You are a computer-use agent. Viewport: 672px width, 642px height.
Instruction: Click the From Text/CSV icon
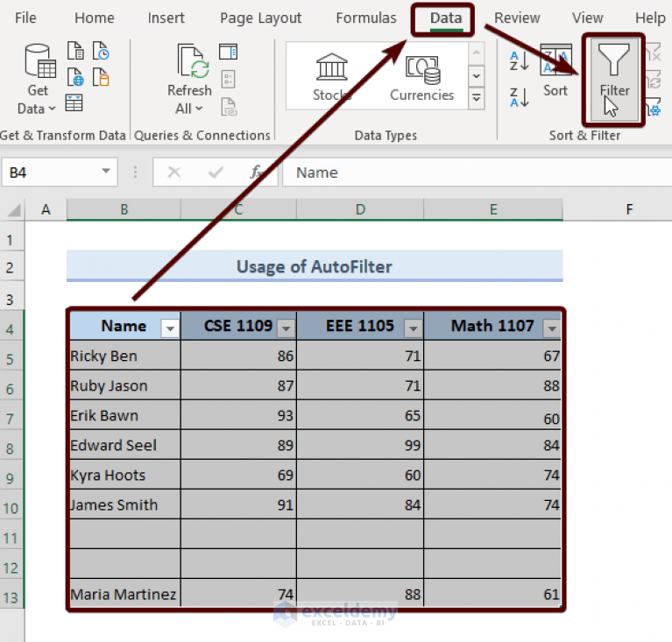(75, 51)
